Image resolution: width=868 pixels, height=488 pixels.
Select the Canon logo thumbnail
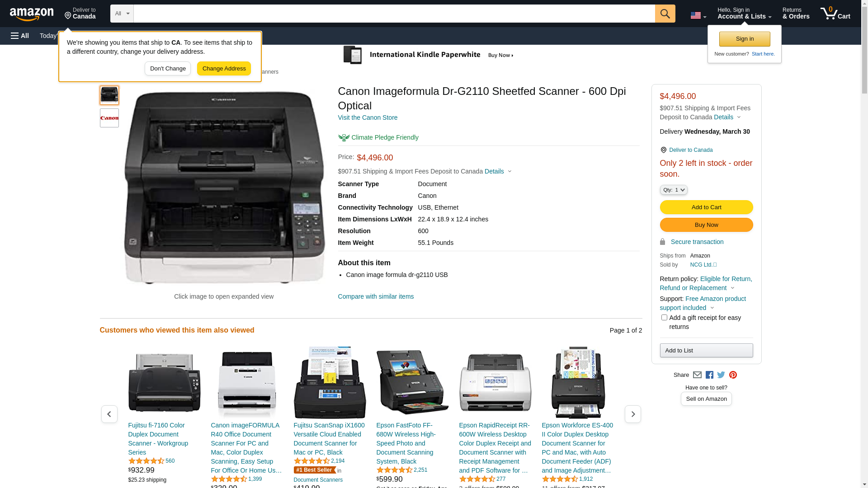pyautogui.click(x=109, y=118)
